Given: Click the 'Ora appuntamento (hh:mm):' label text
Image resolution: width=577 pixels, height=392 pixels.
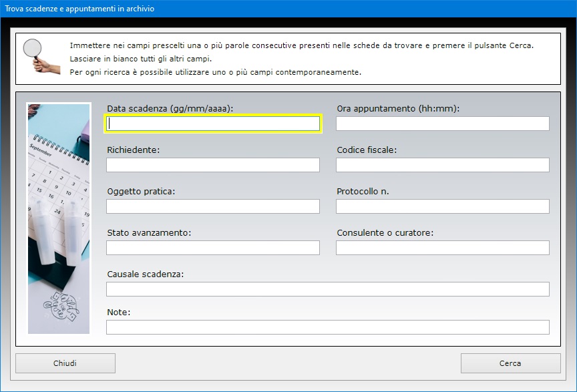Looking at the screenshot, I should (398, 108).
